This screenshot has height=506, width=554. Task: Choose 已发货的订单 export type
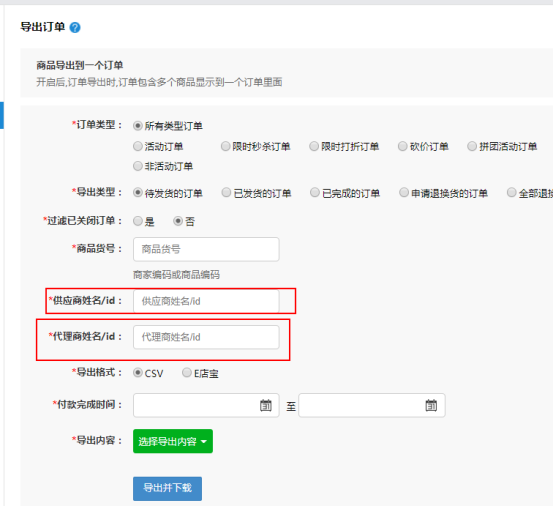tap(226, 193)
